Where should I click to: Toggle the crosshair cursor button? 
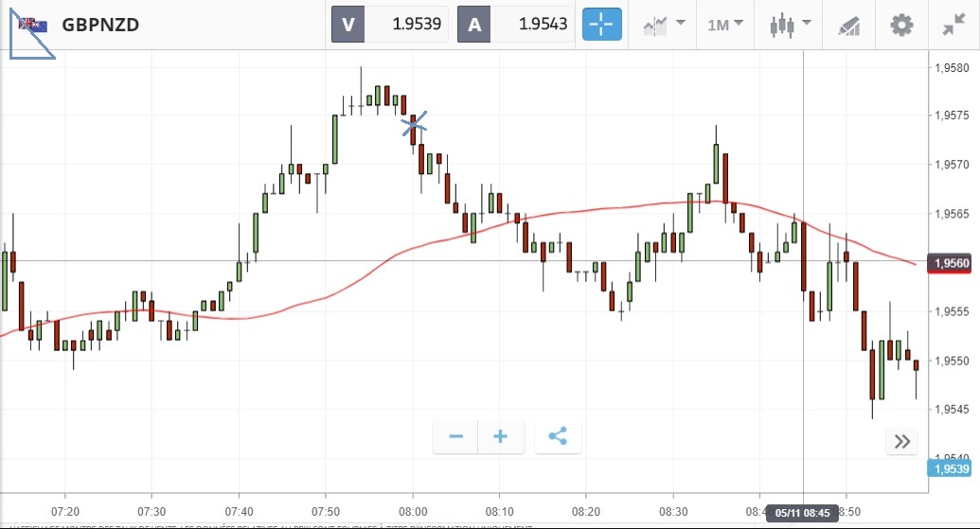[x=601, y=25]
